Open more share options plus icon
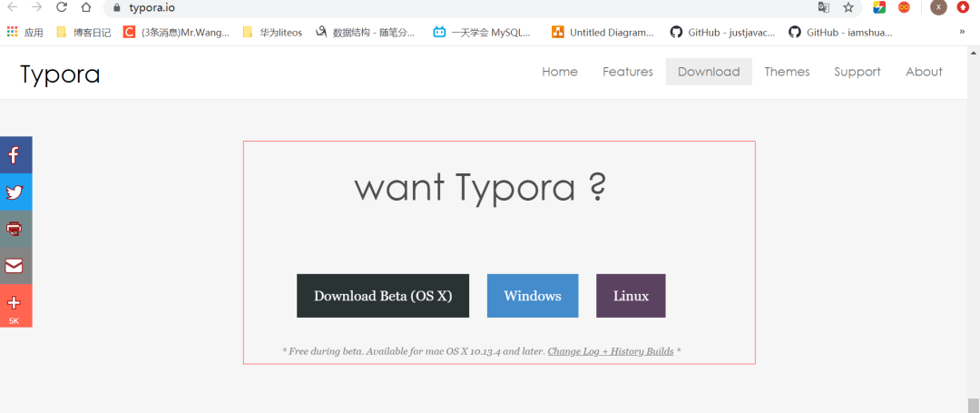The width and height of the screenshot is (980, 413). pyautogui.click(x=15, y=306)
